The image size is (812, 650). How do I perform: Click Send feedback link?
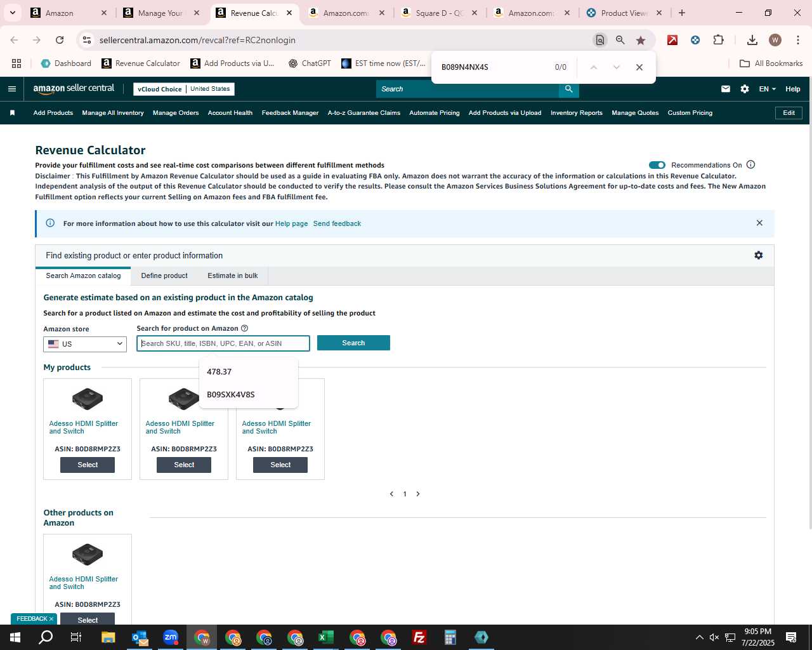click(337, 223)
